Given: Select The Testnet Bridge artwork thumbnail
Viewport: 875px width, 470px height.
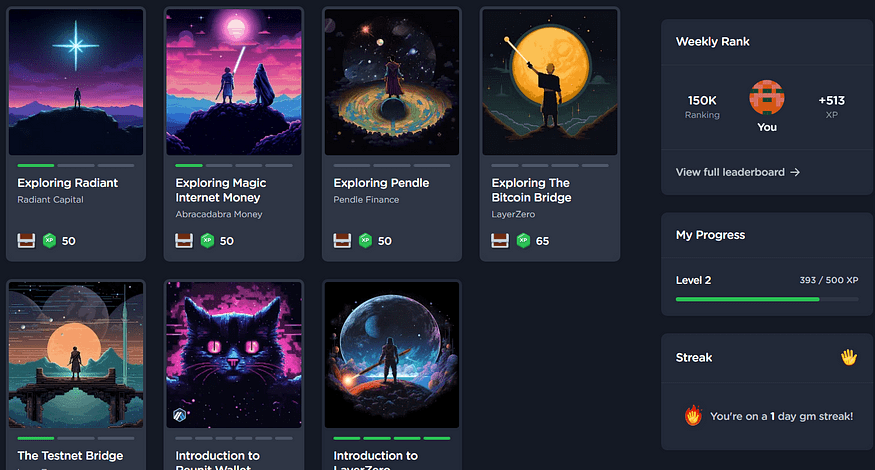Looking at the screenshot, I should coord(76,354).
